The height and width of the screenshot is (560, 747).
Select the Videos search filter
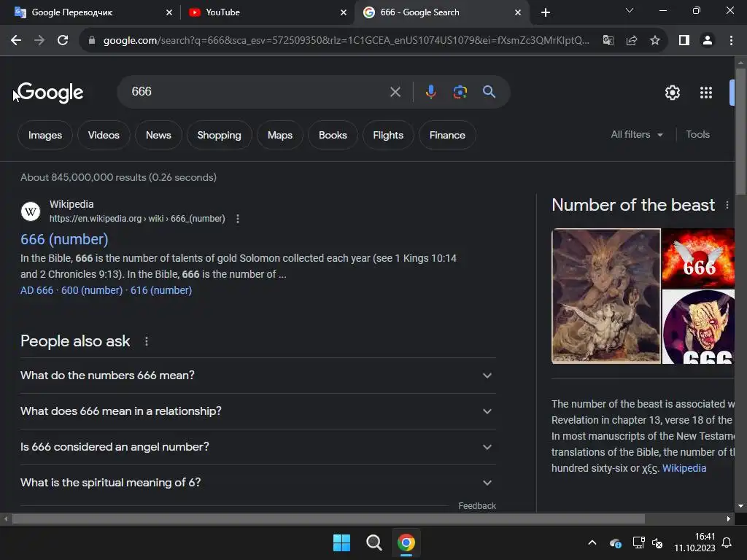pyautogui.click(x=104, y=135)
